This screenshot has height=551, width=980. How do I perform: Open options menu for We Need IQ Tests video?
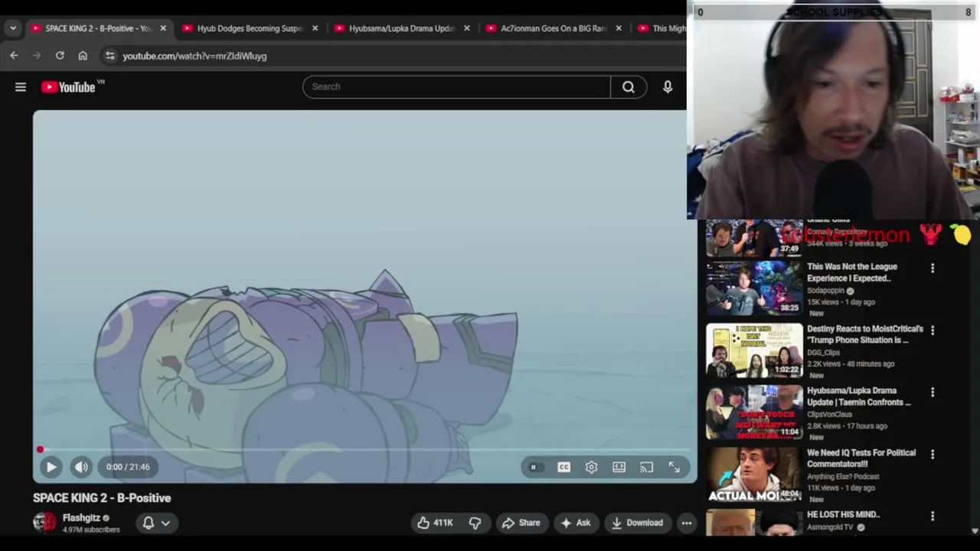coord(933,454)
